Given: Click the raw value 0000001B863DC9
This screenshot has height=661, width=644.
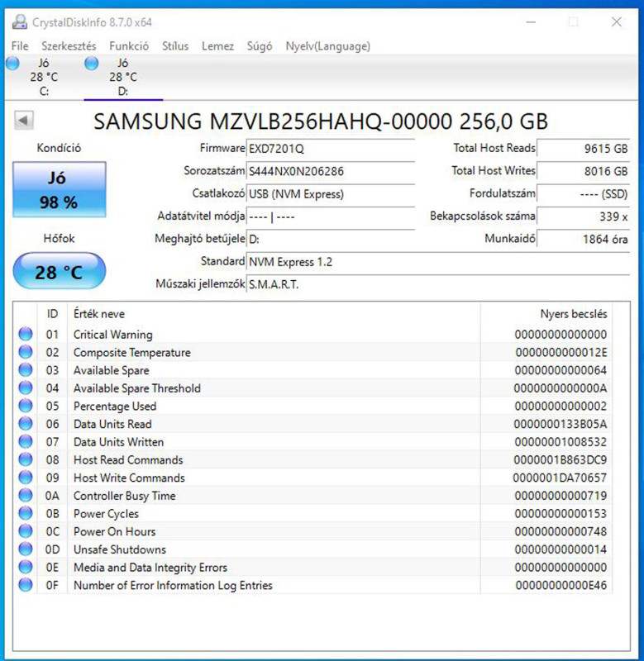Looking at the screenshot, I should click(x=560, y=460).
